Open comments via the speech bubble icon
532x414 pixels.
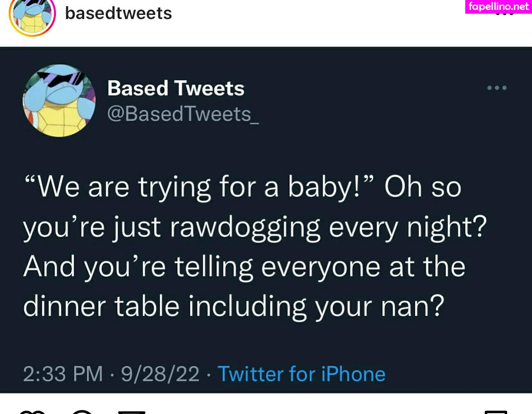pyautogui.click(x=82, y=412)
